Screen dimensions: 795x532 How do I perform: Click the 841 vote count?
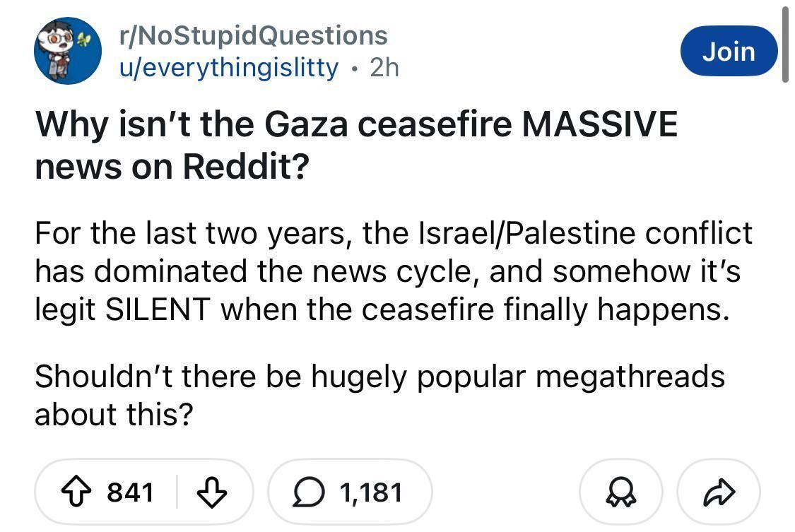(x=130, y=492)
